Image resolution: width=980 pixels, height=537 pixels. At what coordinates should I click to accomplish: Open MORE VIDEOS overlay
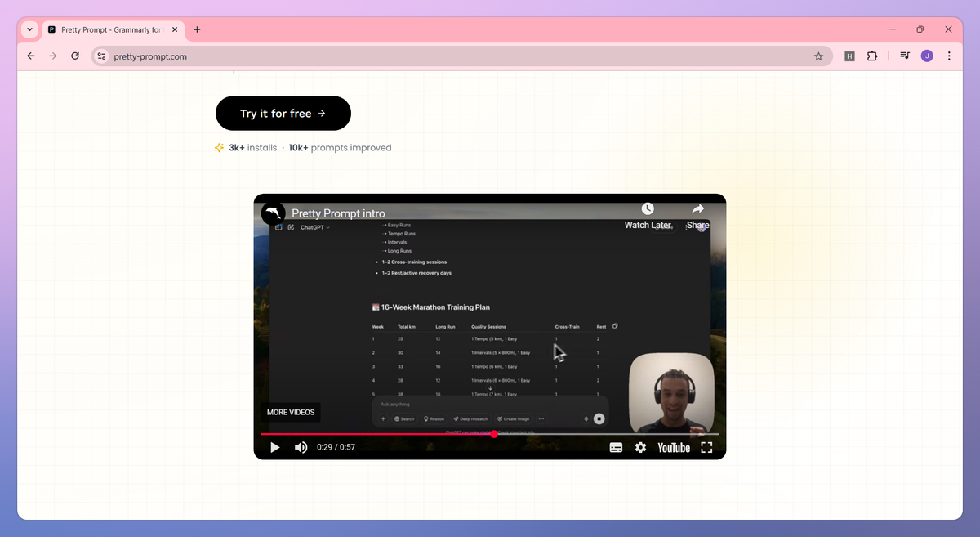(291, 412)
